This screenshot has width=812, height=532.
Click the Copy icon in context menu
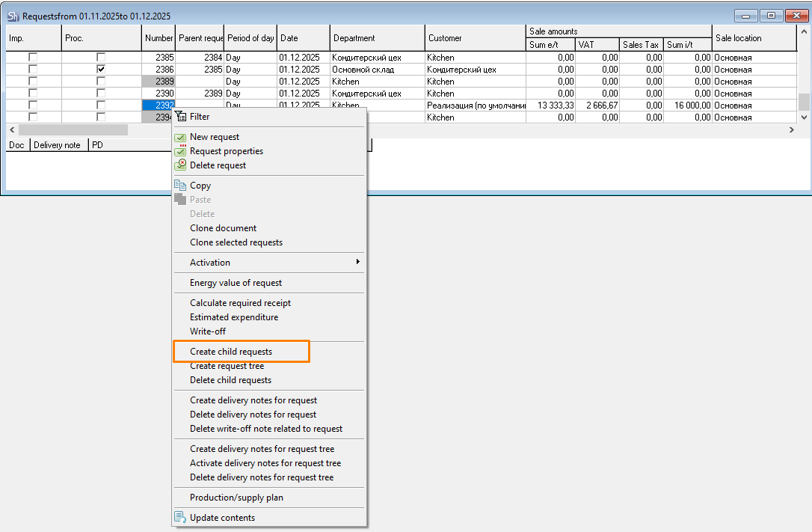tap(180, 186)
